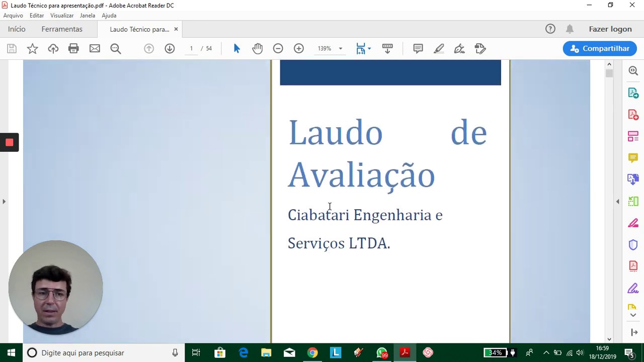Switch to the Início tab
Viewport: 644px width, 362px height.
pyautogui.click(x=17, y=29)
